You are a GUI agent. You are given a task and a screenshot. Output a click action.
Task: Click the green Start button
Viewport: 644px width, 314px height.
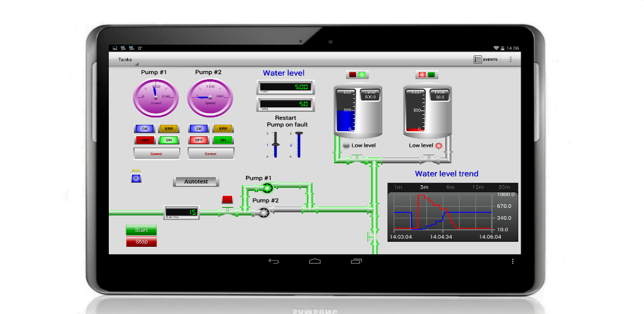[x=142, y=230]
